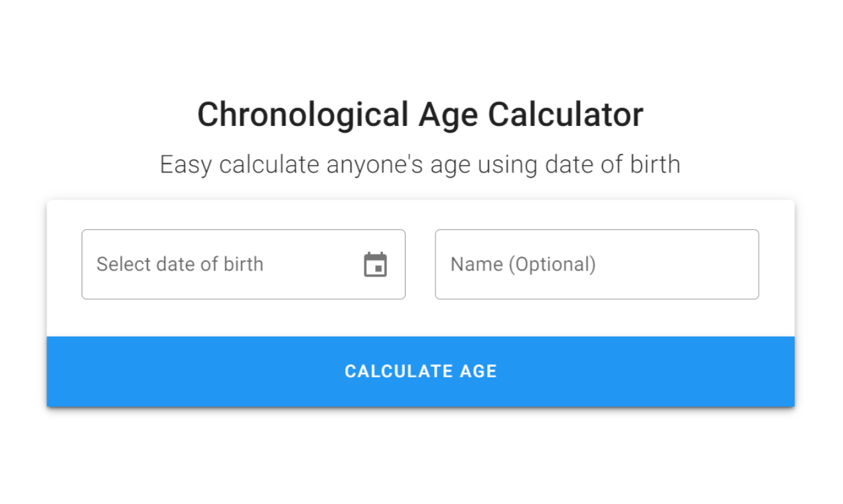Submit the form using Calculate Age
This screenshot has height=504, width=843.
point(420,371)
